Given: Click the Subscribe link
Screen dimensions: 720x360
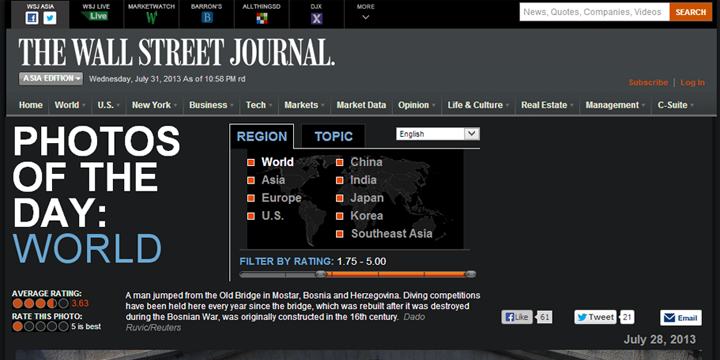Looking at the screenshot, I should (648, 83).
